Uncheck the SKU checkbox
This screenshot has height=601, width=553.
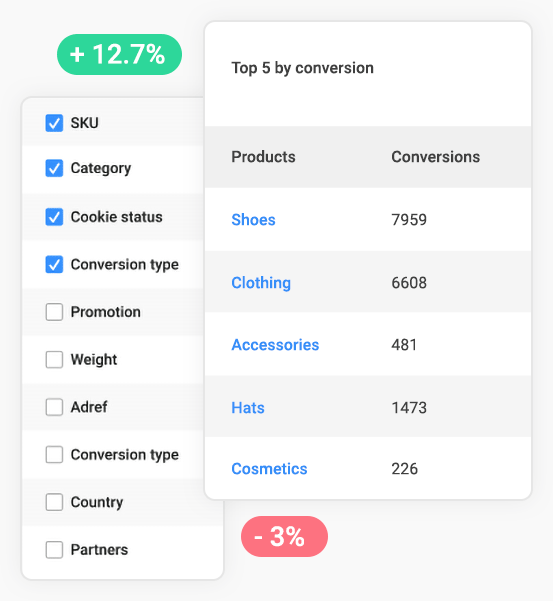click(54, 123)
